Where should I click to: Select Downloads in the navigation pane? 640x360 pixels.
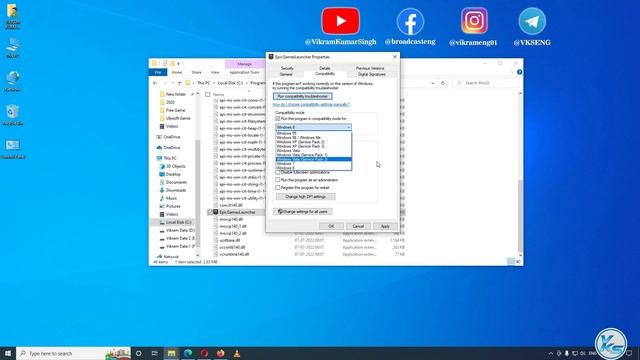click(x=176, y=190)
